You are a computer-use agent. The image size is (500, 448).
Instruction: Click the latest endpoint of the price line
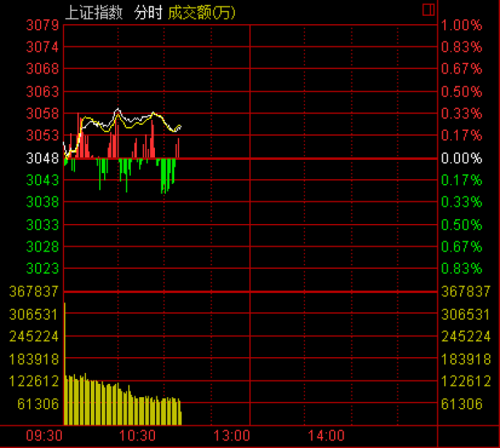point(180,127)
